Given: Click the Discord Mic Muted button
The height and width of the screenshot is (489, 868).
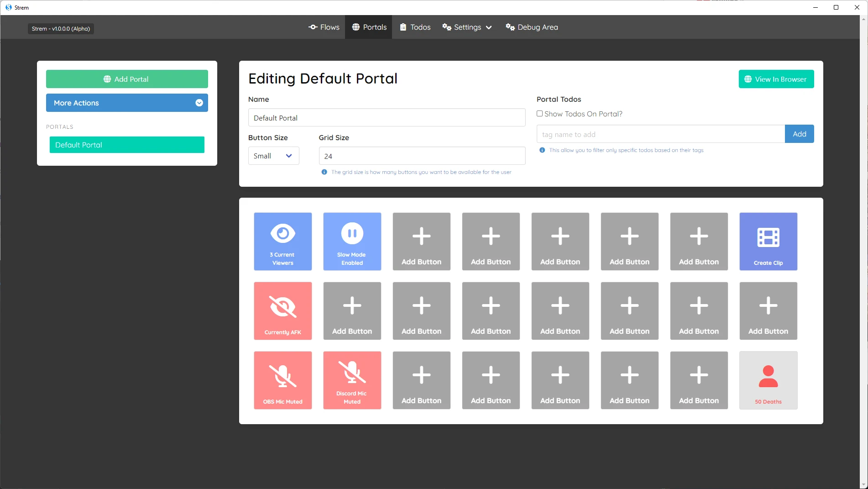Looking at the screenshot, I should pos(352,380).
